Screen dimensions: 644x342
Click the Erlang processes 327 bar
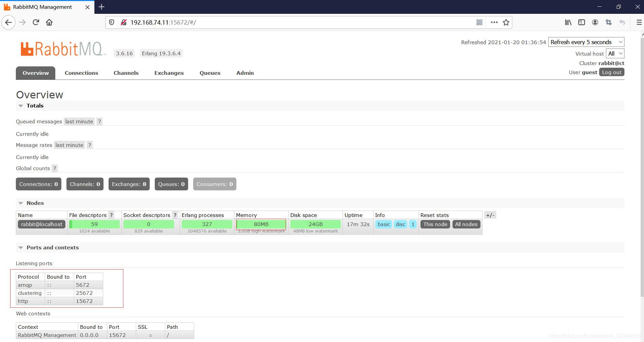click(207, 224)
